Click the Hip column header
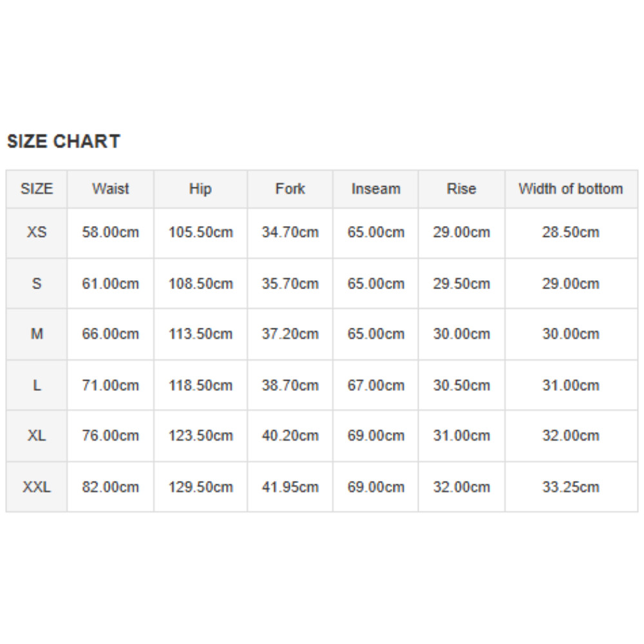 coord(200,189)
